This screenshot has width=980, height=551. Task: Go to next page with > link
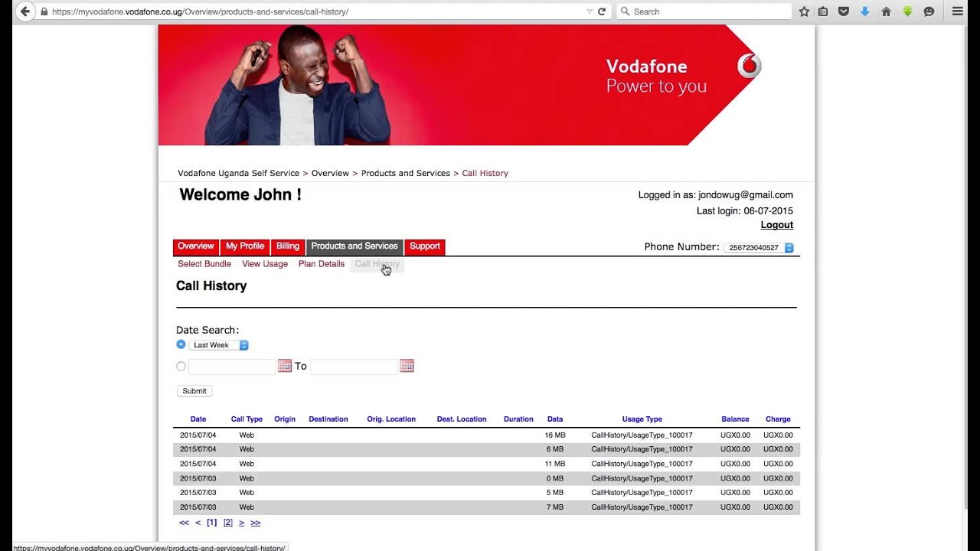pyautogui.click(x=242, y=523)
